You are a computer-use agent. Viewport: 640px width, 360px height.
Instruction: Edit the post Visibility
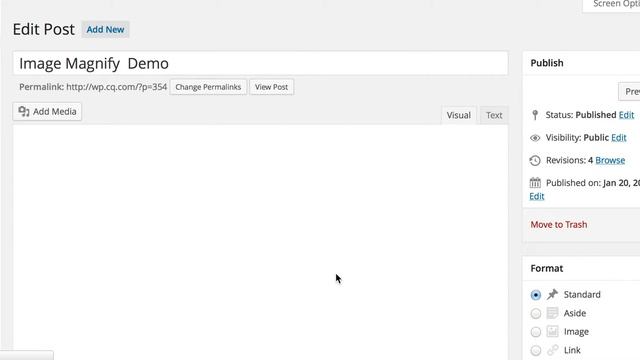point(619,138)
